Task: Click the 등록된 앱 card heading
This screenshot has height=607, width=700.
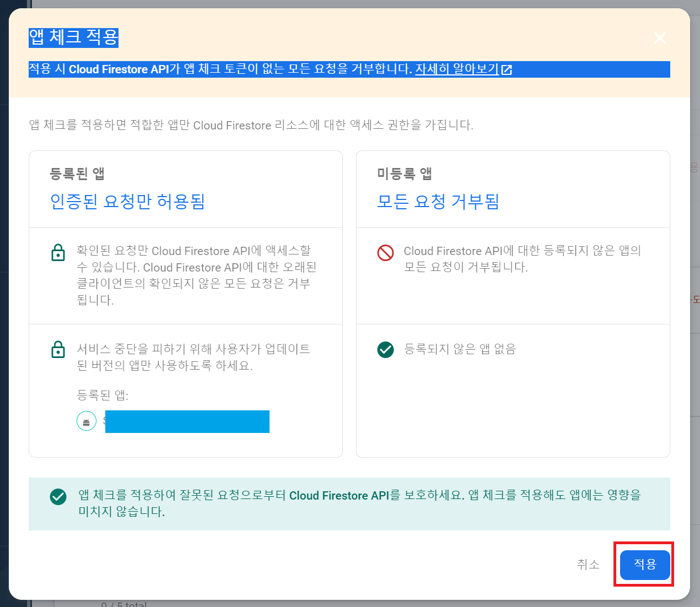Action: point(77,174)
